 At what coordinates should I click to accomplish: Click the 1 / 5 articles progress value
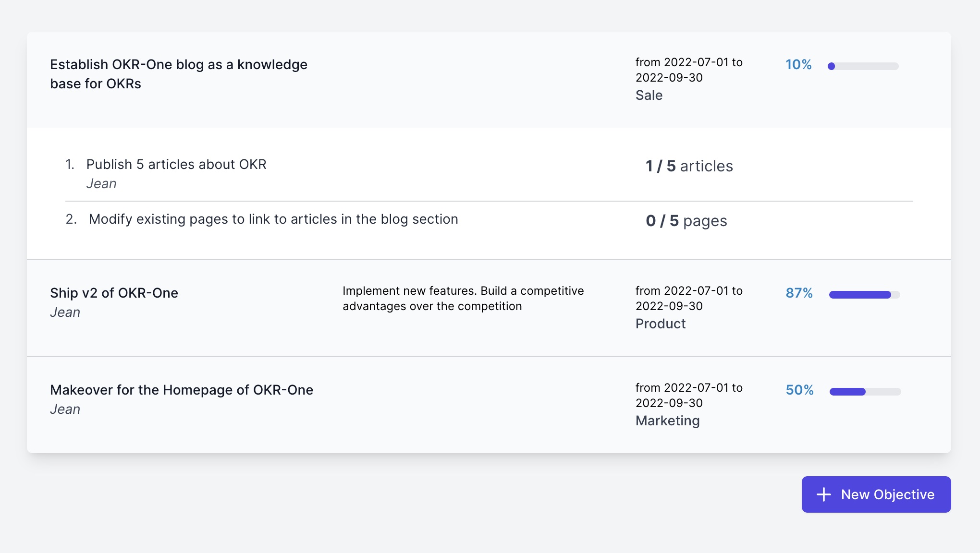point(689,166)
